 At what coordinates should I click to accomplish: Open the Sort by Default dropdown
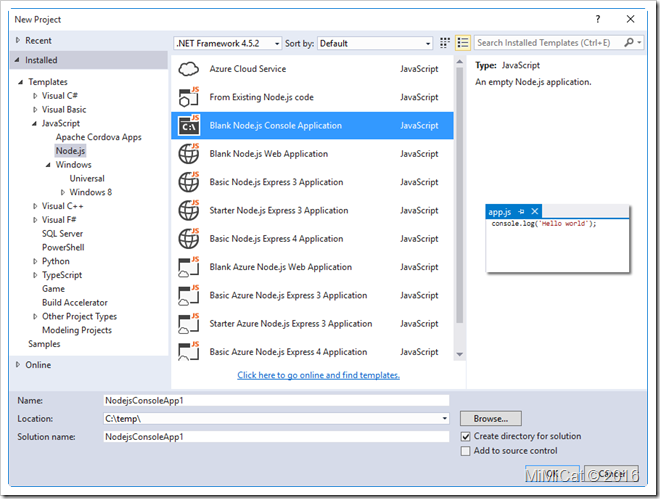375,43
